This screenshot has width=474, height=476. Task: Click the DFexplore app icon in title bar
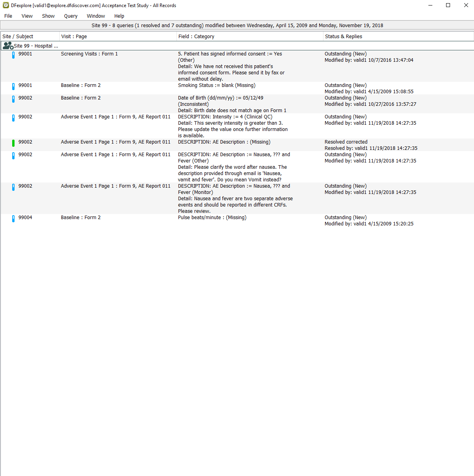6,6
